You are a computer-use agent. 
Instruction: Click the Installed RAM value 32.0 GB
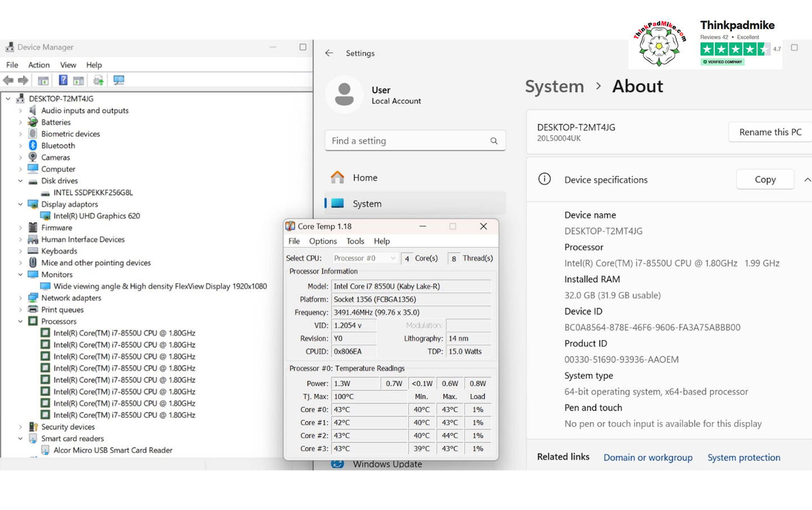tap(613, 295)
